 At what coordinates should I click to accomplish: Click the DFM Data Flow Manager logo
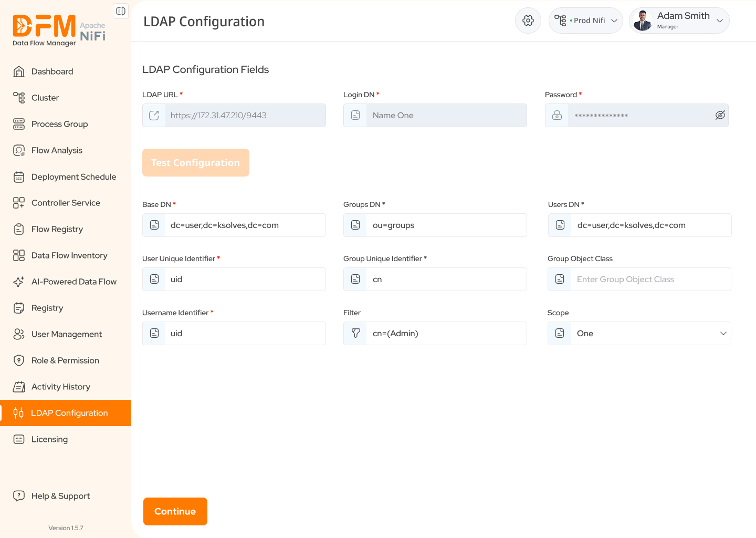(59, 30)
